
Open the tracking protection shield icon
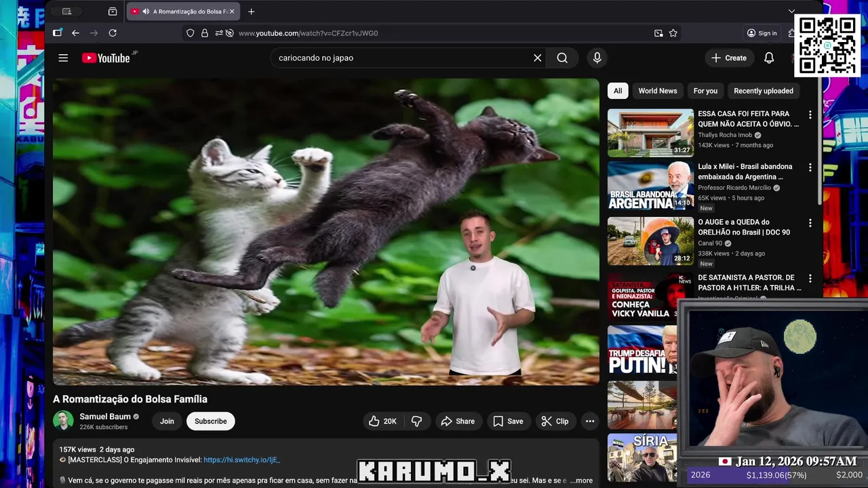(190, 33)
